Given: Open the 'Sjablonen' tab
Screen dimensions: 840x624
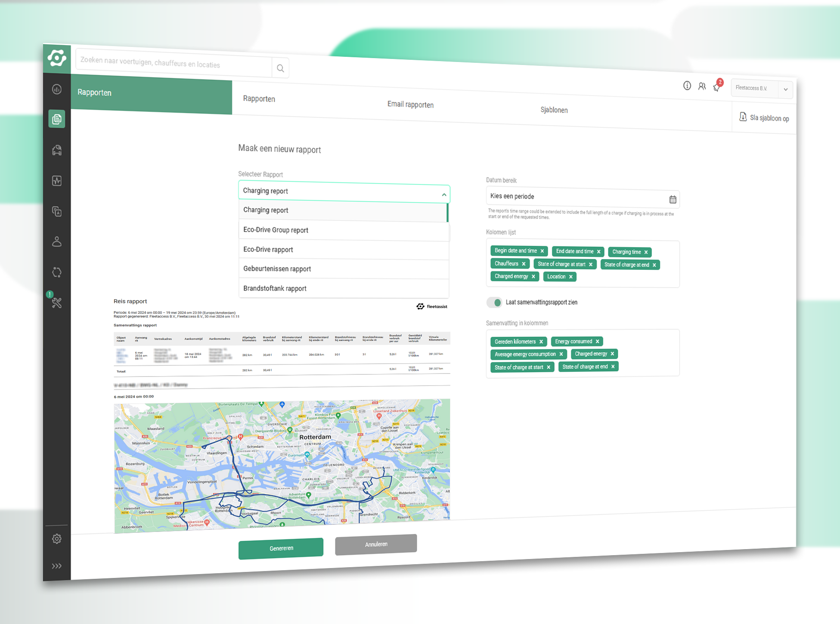Looking at the screenshot, I should point(554,110).
